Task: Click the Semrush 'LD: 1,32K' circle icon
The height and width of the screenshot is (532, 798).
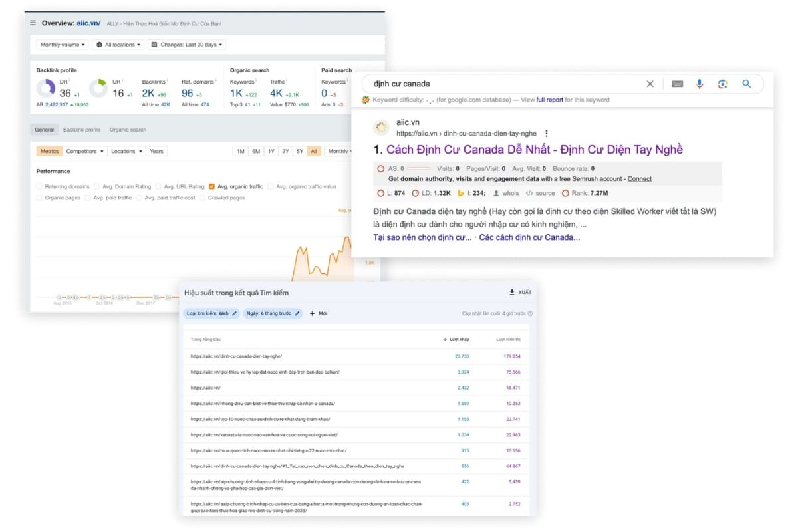Action: tap(416, 193)
